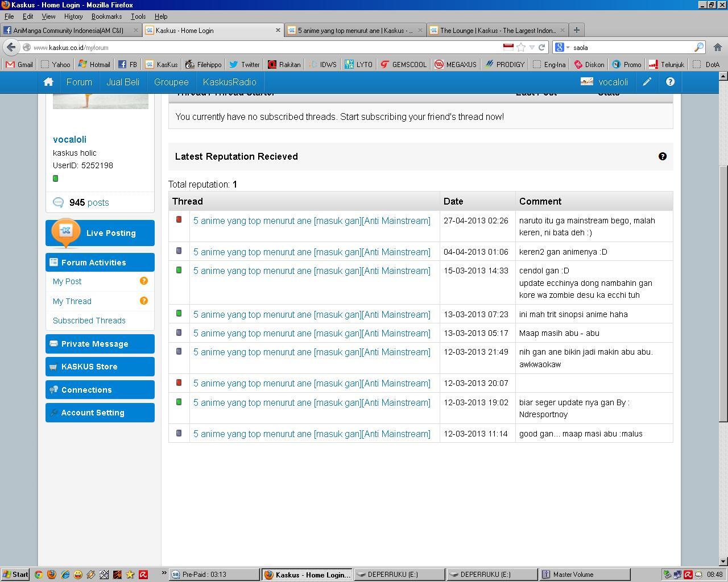728x582 pixels.
Task: Open history dropdown arrow in address bar
Action: 532,47
